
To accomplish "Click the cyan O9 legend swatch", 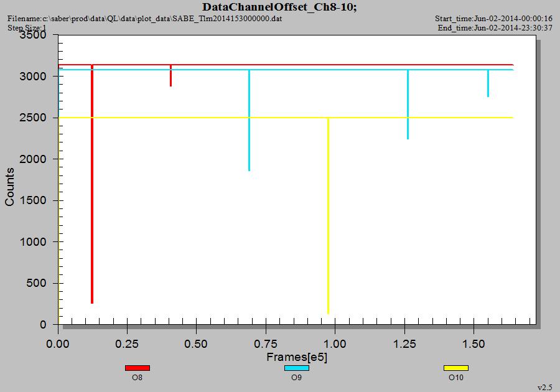I will tap(296, 368).
